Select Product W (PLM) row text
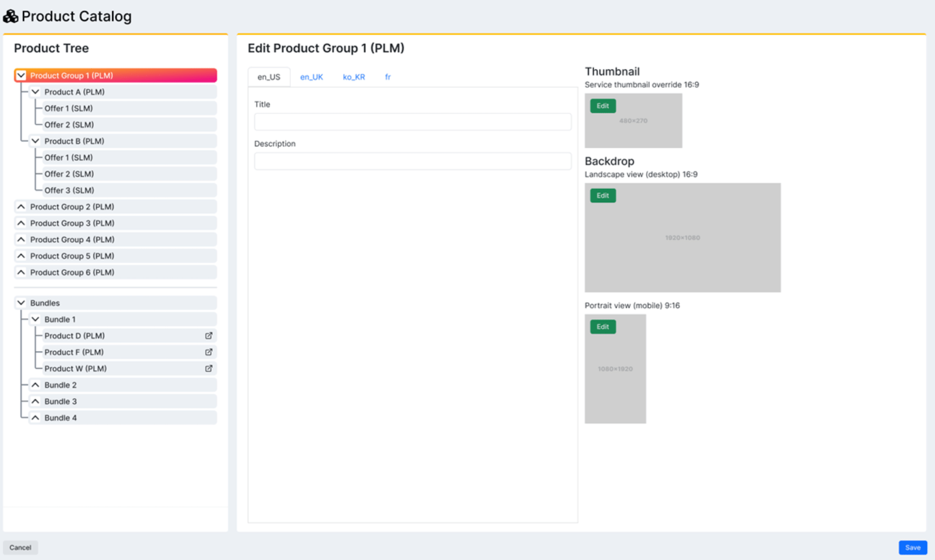 [x=75, y=368]
